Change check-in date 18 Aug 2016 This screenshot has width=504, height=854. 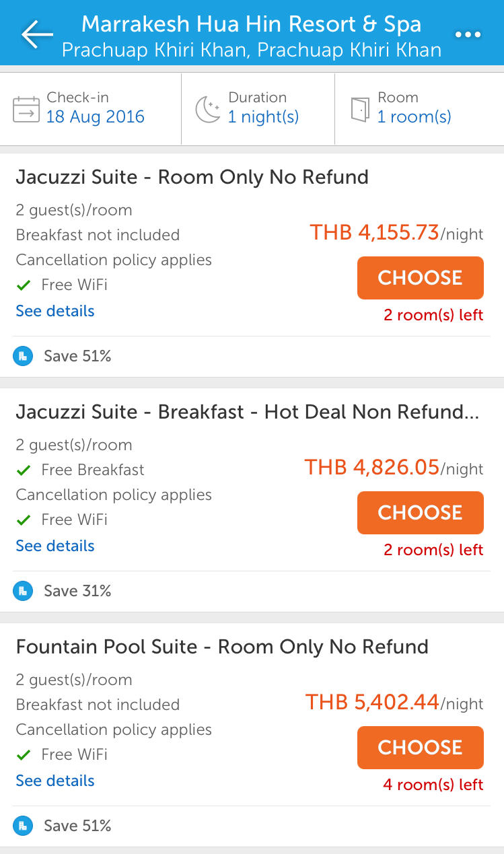coord(96,117)
